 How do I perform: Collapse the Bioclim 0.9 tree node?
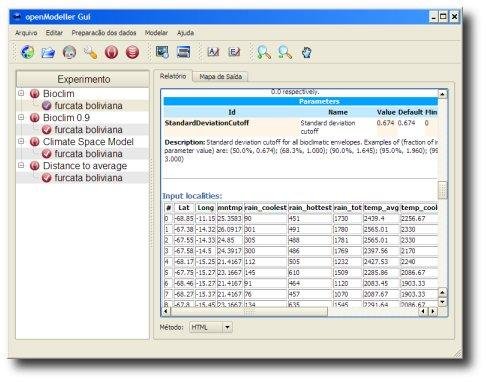pyautogui.click(x=21, y=117)
